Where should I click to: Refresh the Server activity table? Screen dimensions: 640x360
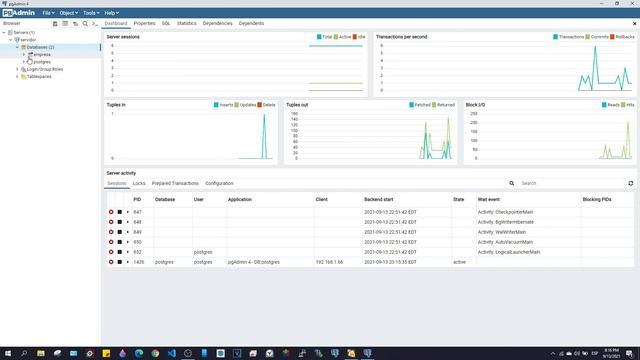point(631,183)
